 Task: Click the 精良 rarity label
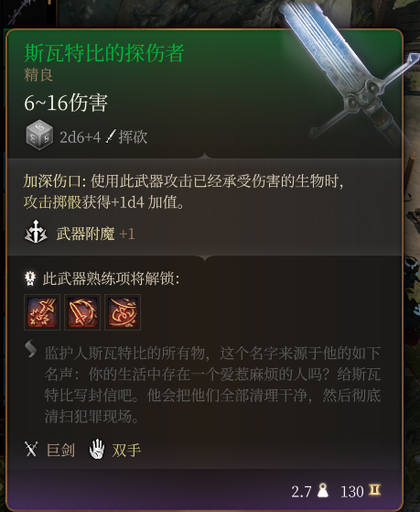(x=38, y=75)
